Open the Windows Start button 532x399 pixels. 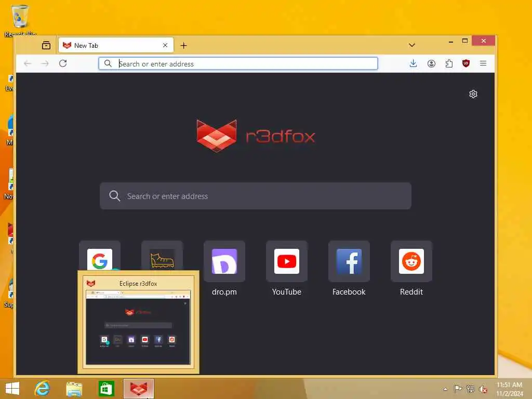[x=12, y=389]
